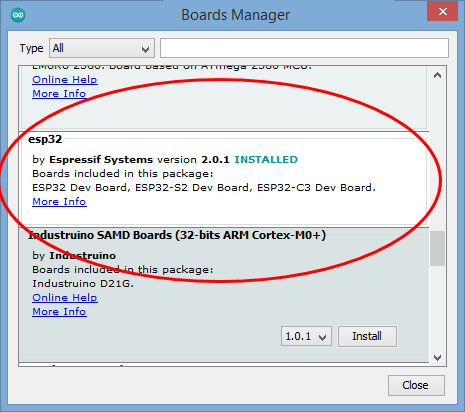Open More Info link under EMoRo 2560
465x412 pixels.
point(59,94)
